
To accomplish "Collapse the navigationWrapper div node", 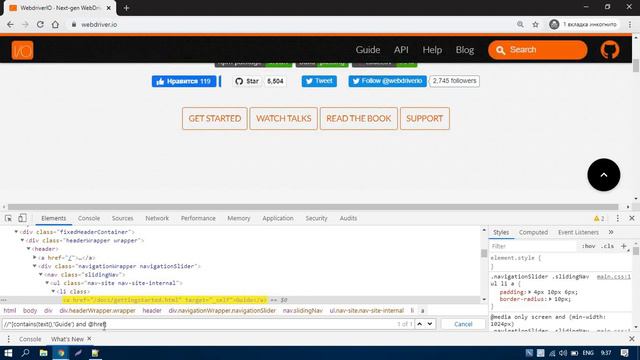I will (x=35, y=266).
